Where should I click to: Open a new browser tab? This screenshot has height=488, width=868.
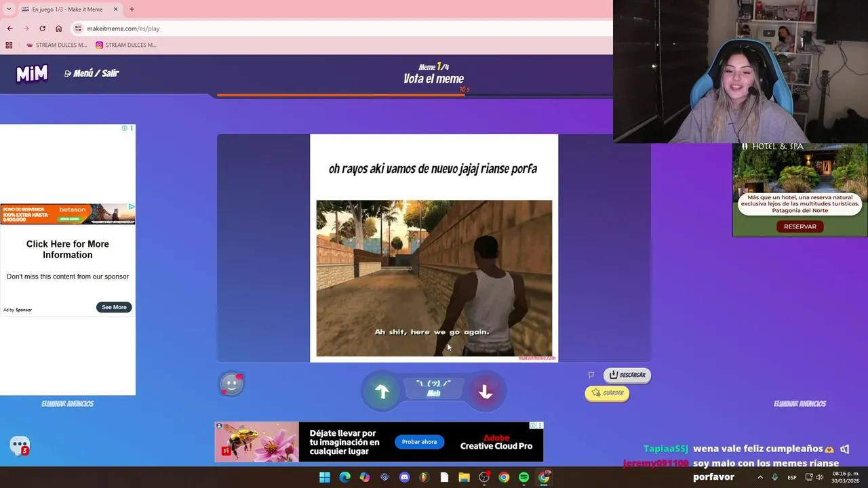tap(132, 9)
